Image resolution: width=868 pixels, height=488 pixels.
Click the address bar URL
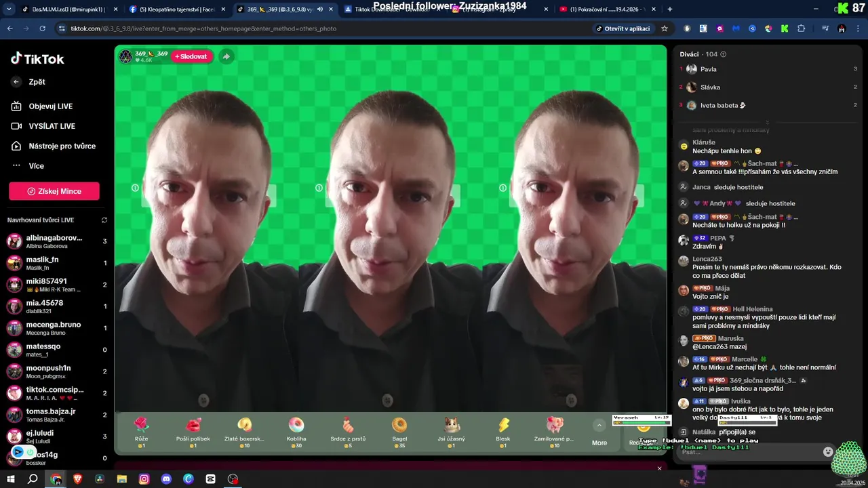[x=203, y=28]
